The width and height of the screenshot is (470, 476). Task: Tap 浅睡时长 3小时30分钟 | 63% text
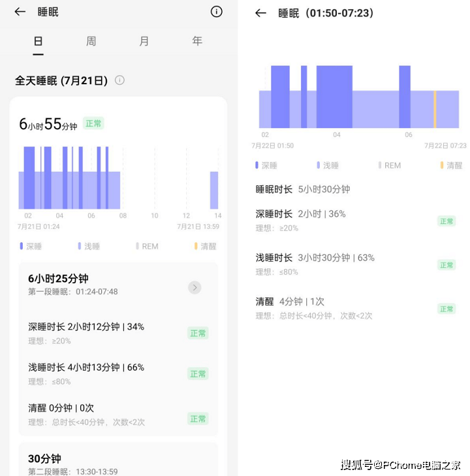coord(315,258)
